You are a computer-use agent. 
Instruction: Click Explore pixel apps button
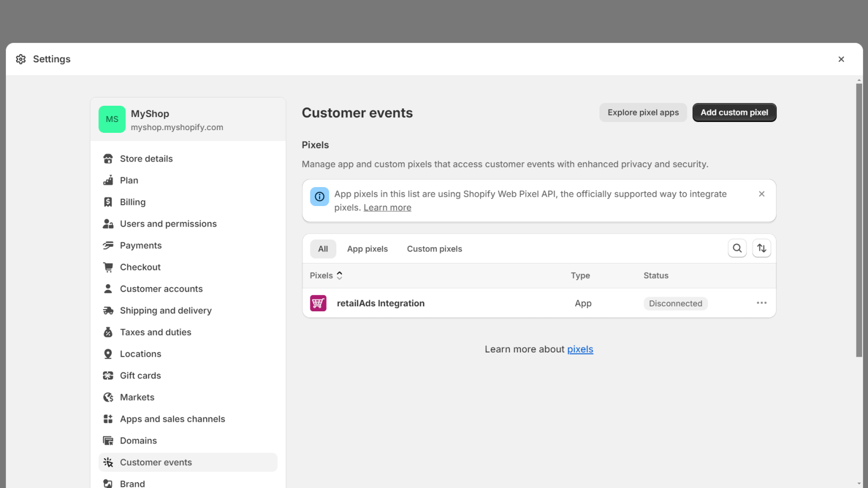point(643,113)
